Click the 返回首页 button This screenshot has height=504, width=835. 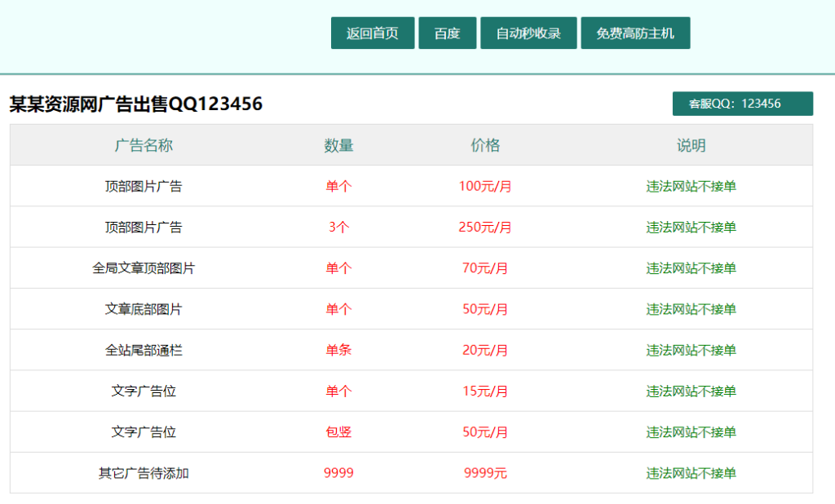pyautogui.click(x=372, y=33)
